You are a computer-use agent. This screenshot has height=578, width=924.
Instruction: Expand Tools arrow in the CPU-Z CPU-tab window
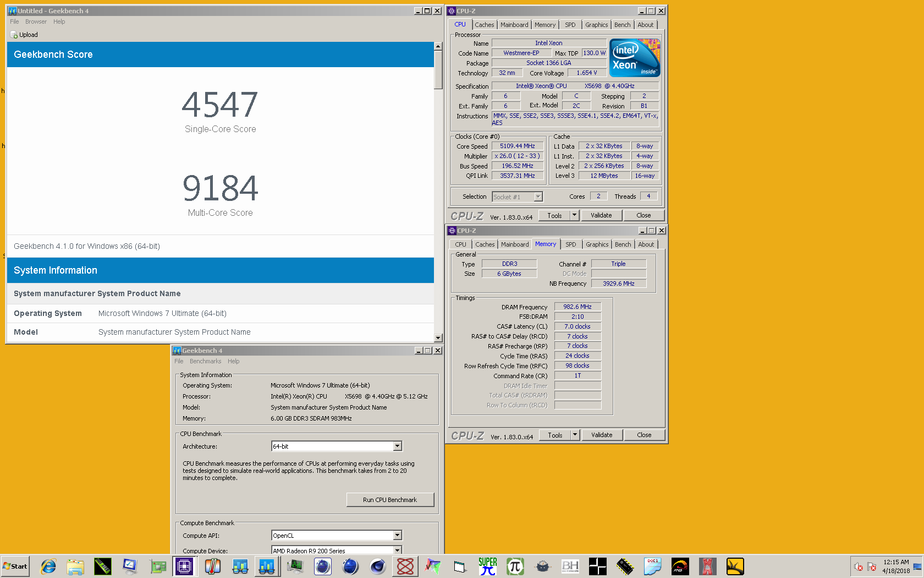coord(575,215)
